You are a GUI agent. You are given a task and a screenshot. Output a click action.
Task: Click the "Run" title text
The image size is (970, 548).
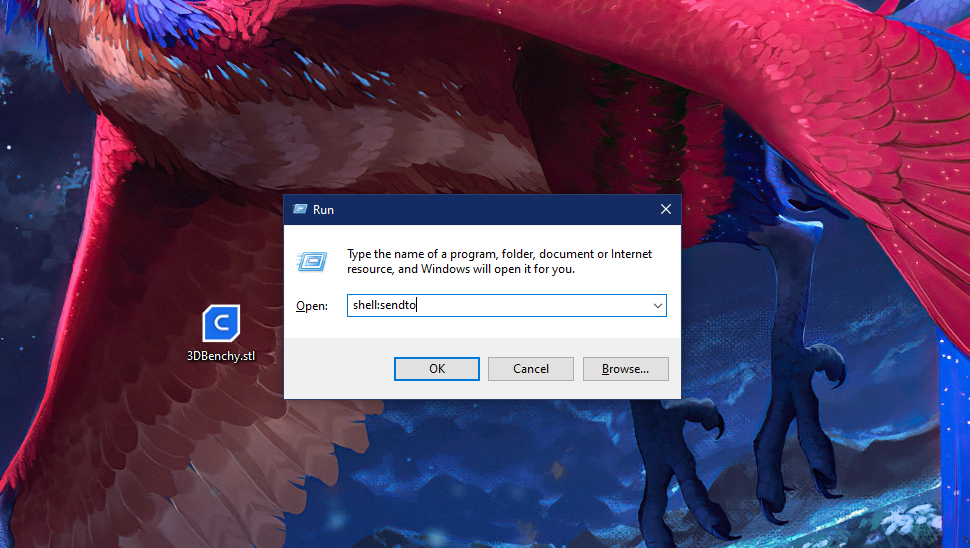tap(324, 210)
